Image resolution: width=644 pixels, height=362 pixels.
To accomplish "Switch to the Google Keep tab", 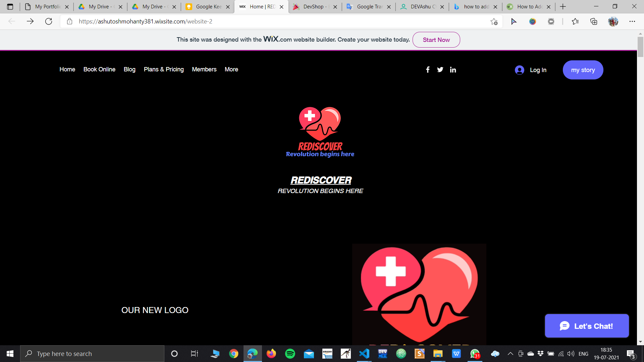I will point(208,7).
